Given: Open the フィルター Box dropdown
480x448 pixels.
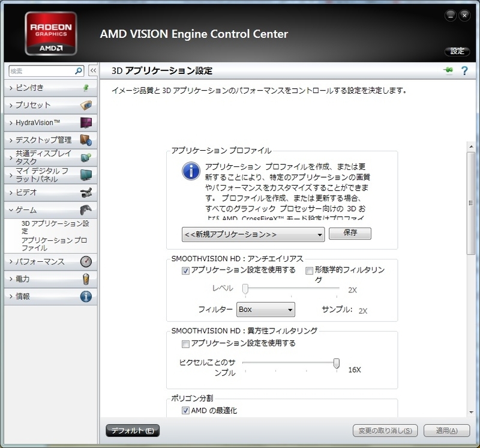Looking at the screenshot, I should point(266,309).
